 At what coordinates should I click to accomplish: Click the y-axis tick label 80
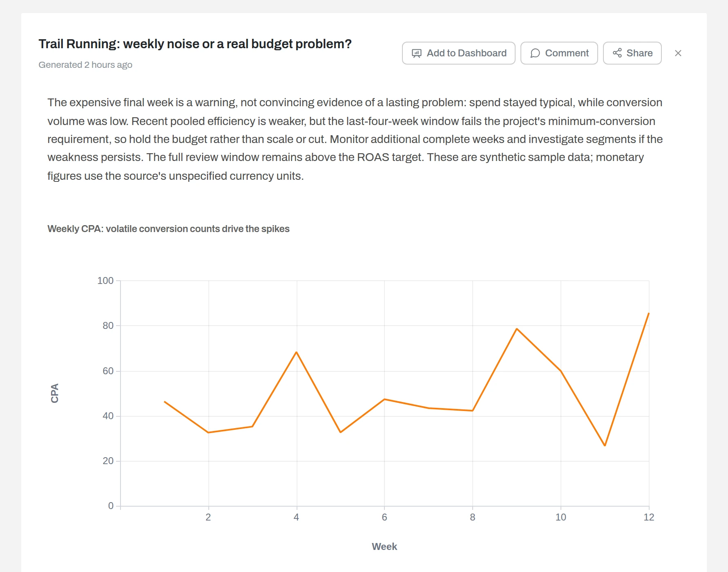tap(108, 326)
